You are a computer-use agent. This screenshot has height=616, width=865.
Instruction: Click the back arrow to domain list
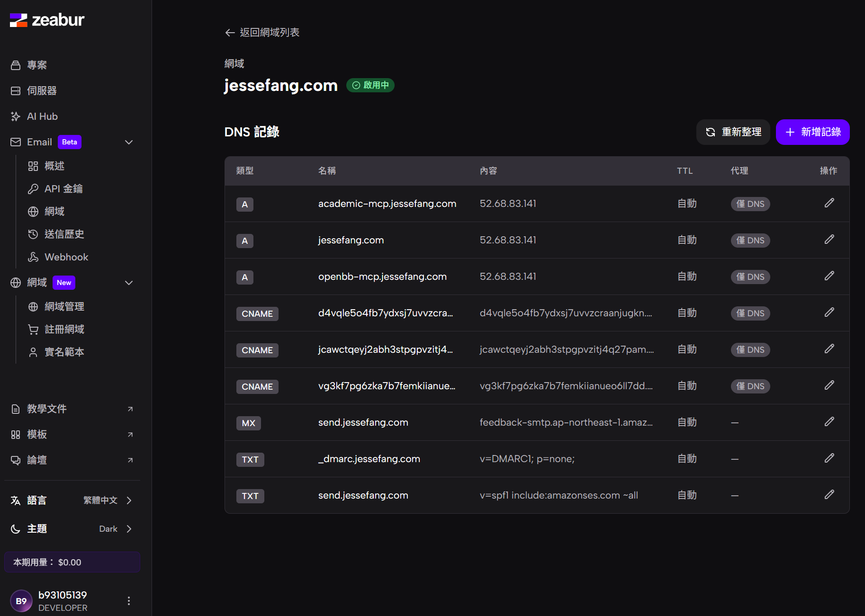point(230,33)
